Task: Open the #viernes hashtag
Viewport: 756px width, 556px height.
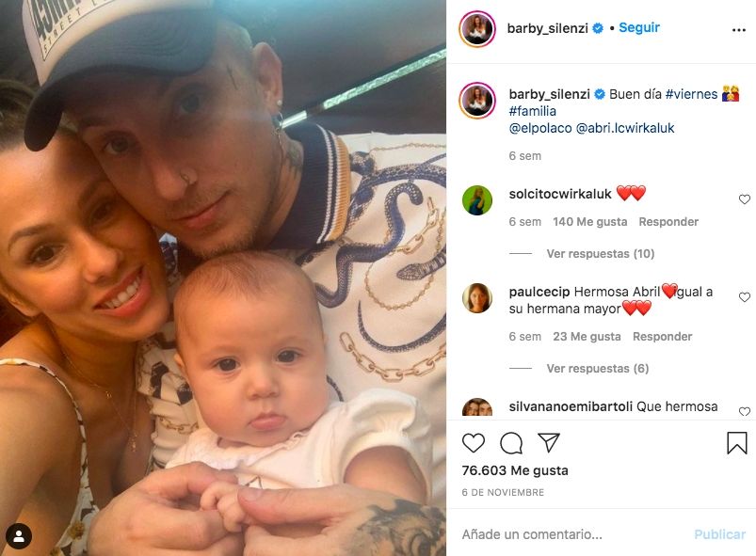Action: [x=691, y=94]
